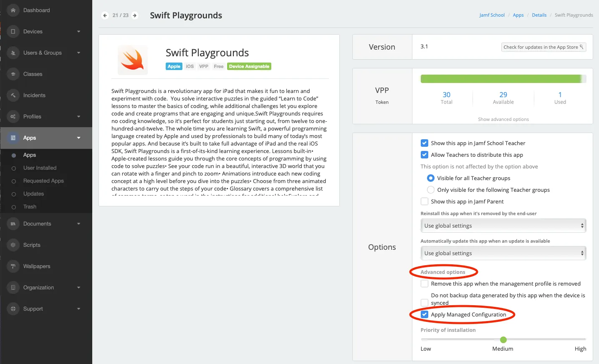Image resolution: width=599 pixels, height=364 pixels.
Task: Expand the Profiles sidebar menu
Action: coord(33,116)
